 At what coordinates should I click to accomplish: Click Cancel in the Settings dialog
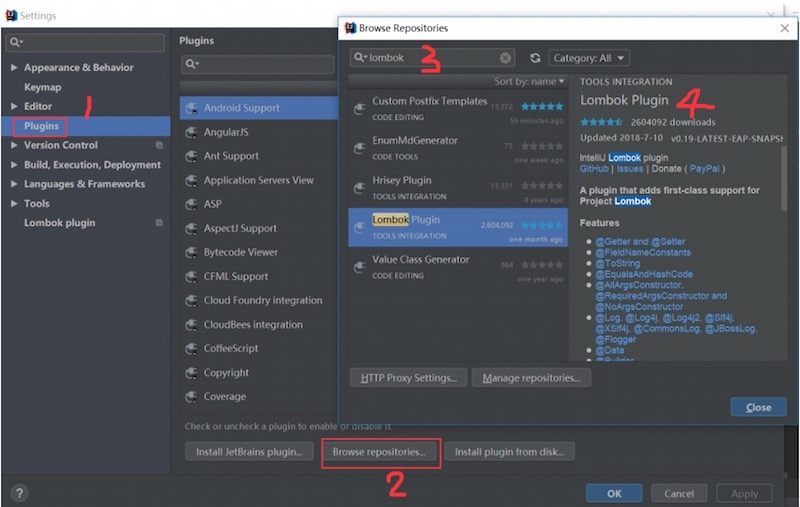[679, 493]
